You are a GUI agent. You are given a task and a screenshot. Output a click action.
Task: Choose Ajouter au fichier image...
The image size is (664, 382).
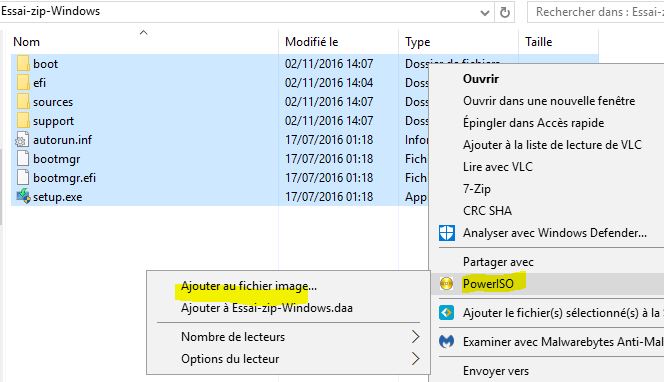point(249,286)
